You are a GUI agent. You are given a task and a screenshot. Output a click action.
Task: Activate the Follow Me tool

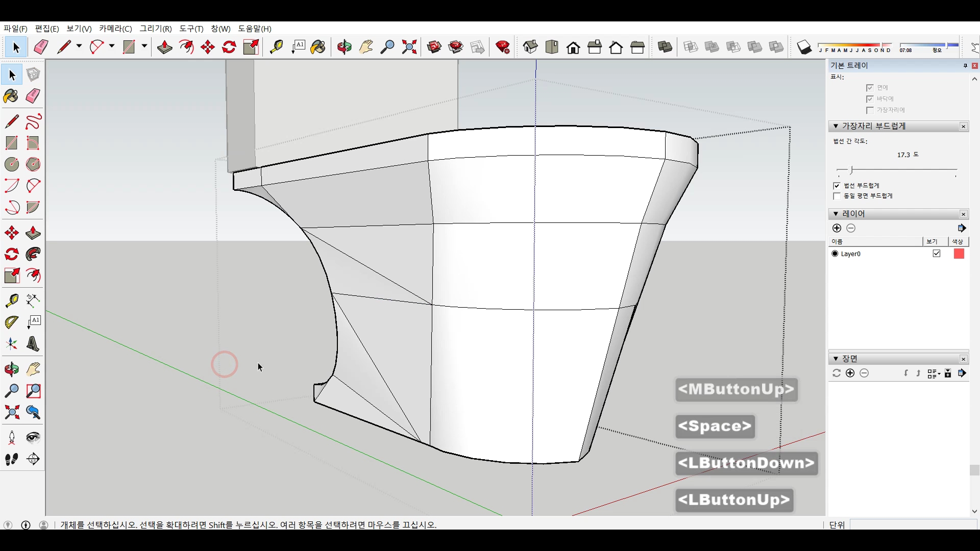pyautogui.click(x=33, y=254)
